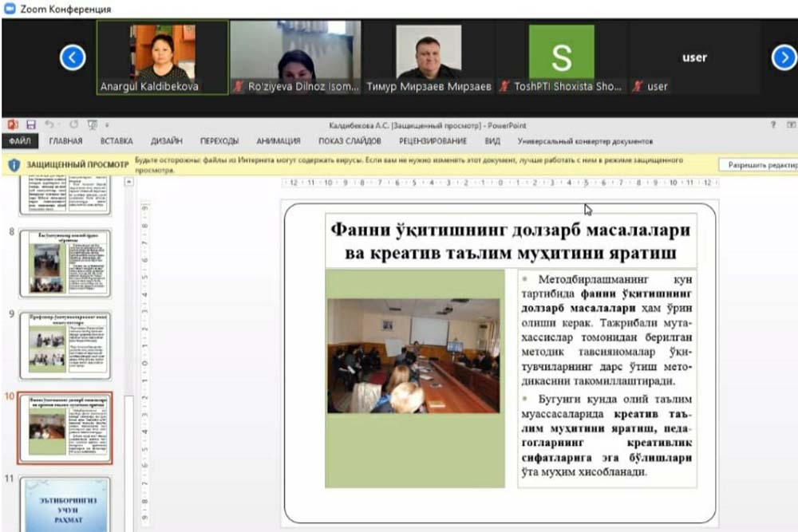Click the PowerPoint application logo icon

(12, 125)
